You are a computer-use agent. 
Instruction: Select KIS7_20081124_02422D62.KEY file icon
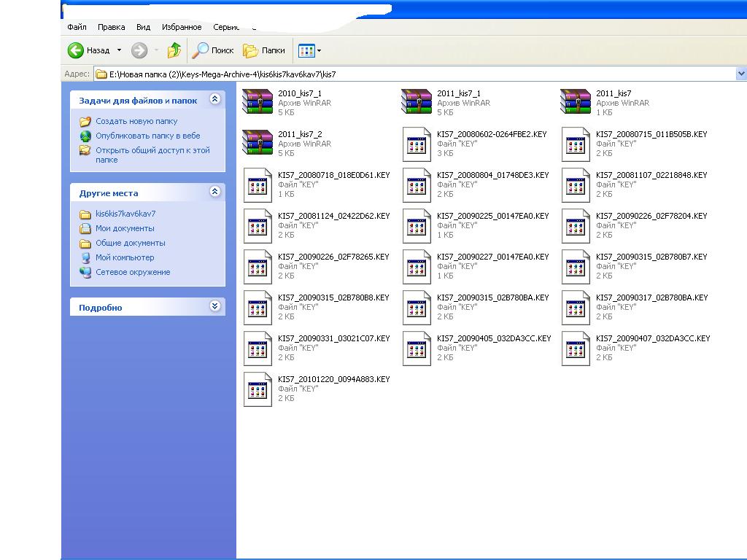point(258,226)
